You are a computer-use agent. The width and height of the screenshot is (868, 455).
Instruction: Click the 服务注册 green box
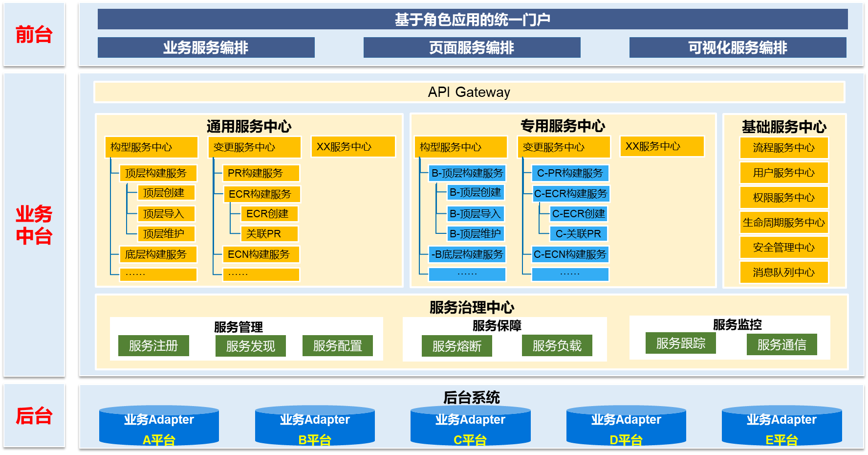coord(153,346)
